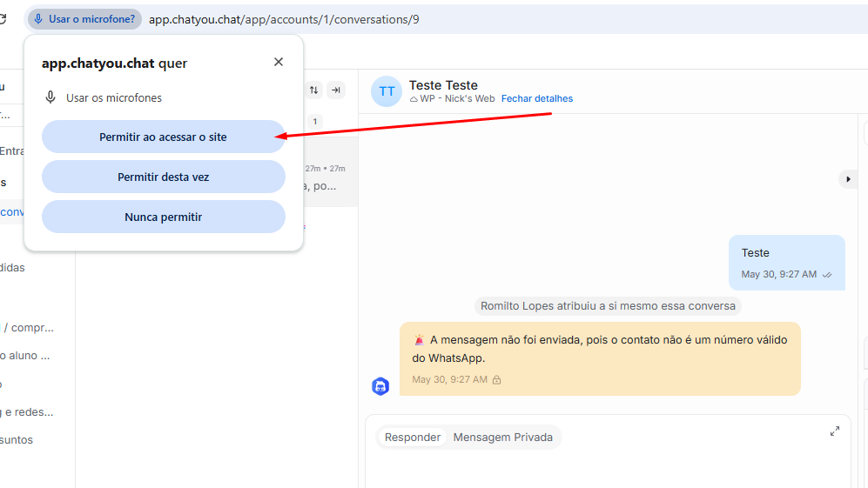Click the 'Usar o microfone?' address bar chip

(84, 18)
